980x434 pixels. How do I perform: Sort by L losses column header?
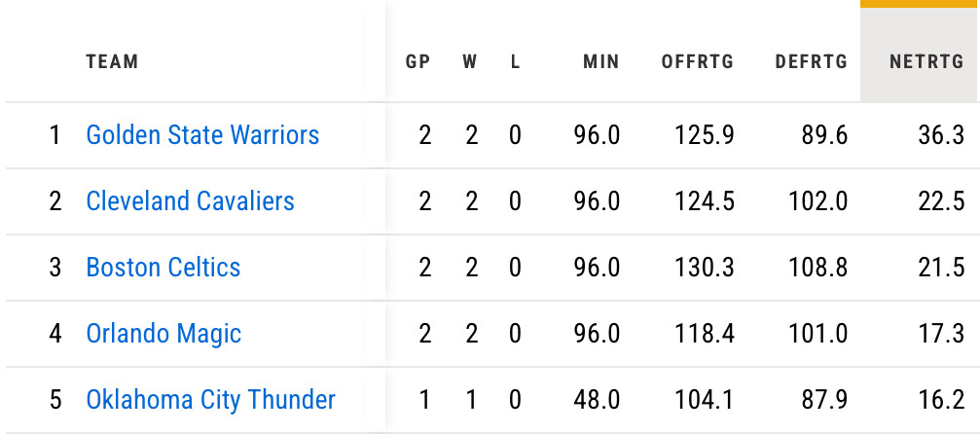(x=516, y=62)
